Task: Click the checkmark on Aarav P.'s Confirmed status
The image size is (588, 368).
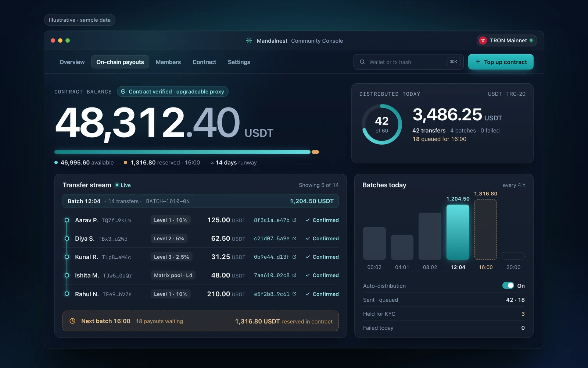Action: coord(308,220)
